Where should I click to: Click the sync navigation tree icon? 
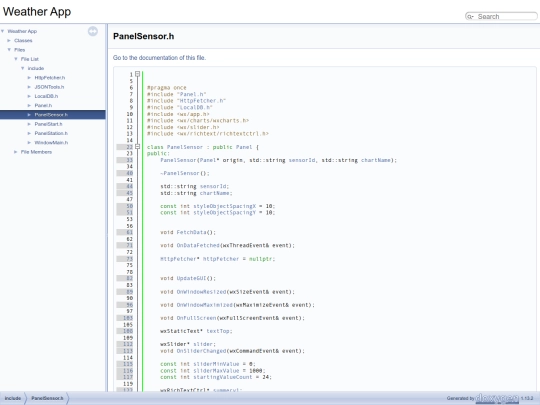[93, 31]
